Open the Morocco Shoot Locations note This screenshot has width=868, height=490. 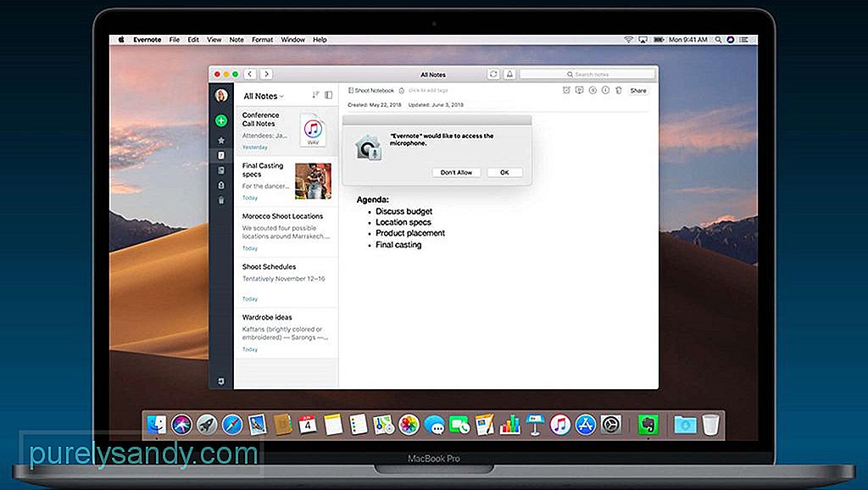tap(287, 232)
